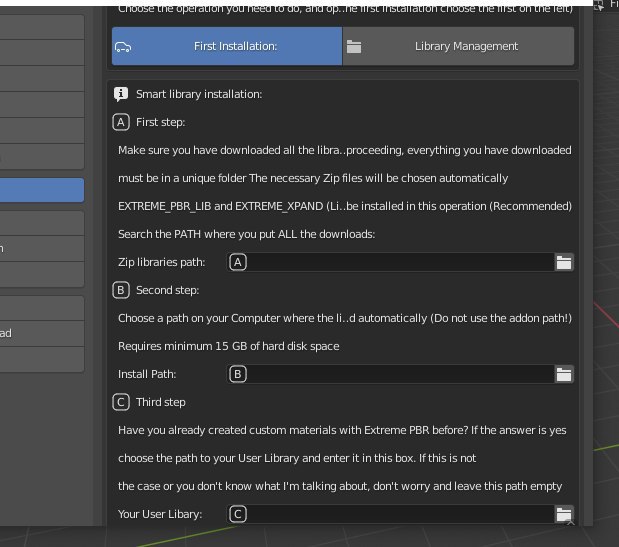Click the line starting 'Make sure you have downloaded'
Screen dimensions: 619x547
point(345,150)
